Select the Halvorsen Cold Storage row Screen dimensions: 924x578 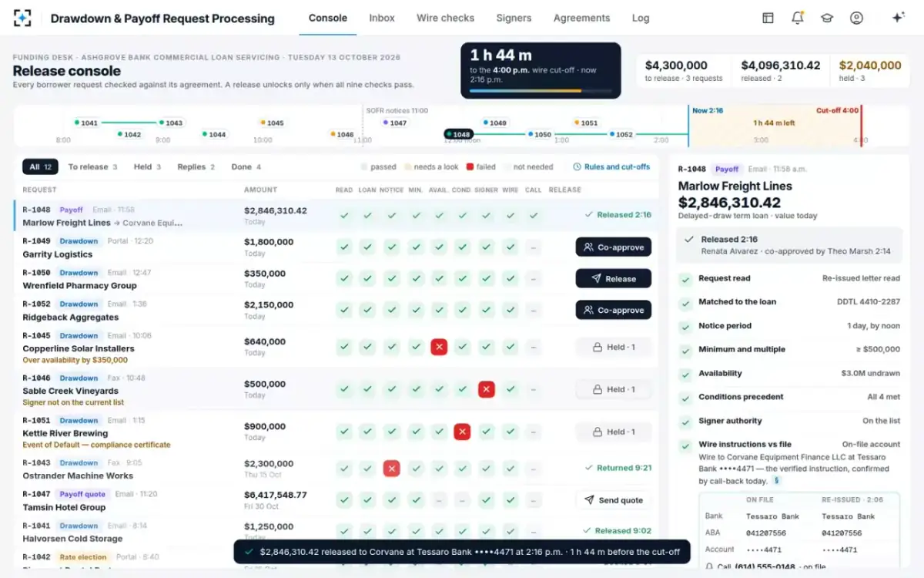tap(335, 531)
